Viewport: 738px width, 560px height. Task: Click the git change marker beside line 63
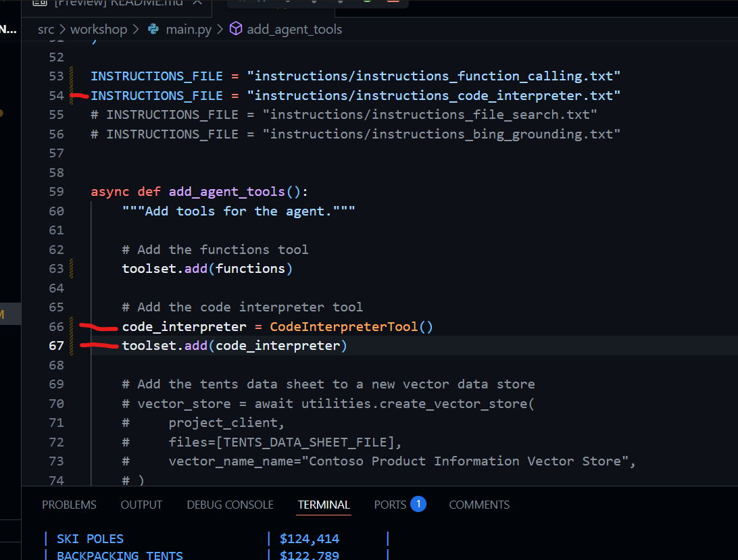pos(71,269)
